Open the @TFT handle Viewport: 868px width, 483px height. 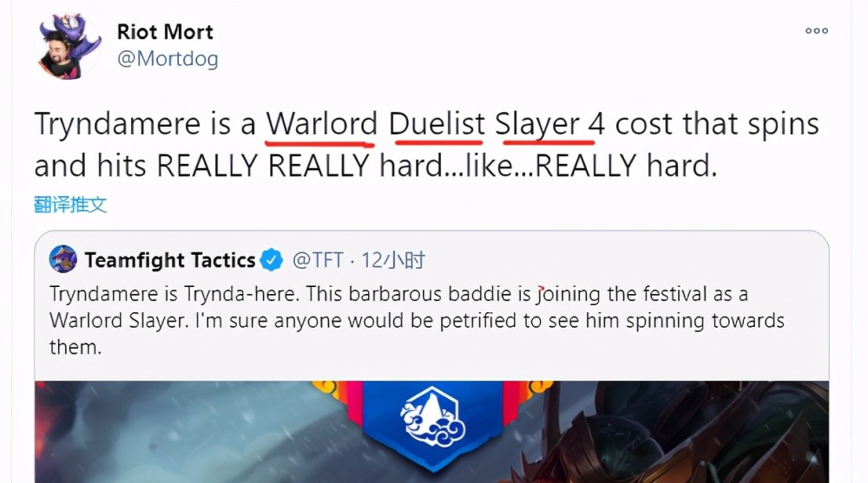(x=318, y=260)
